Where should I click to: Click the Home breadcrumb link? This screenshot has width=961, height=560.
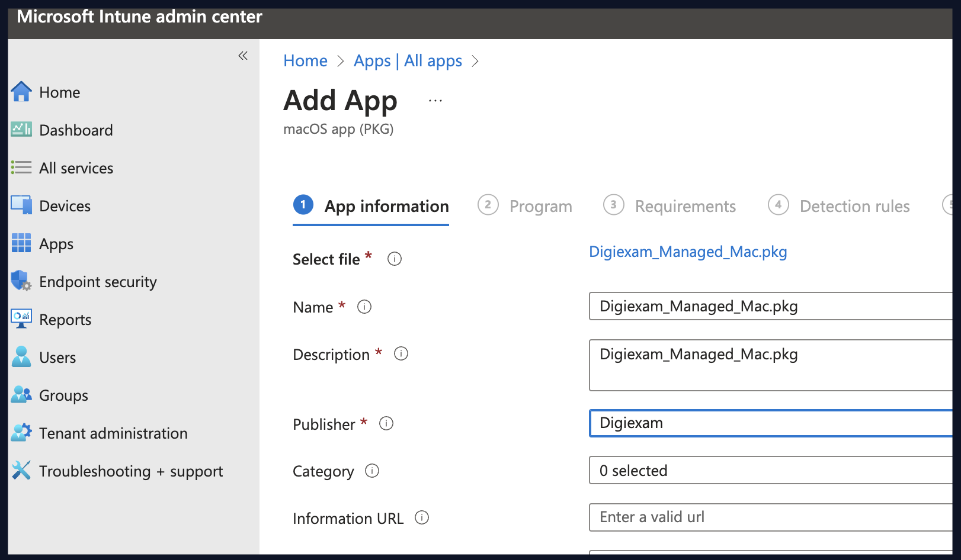tap(305, 61)
